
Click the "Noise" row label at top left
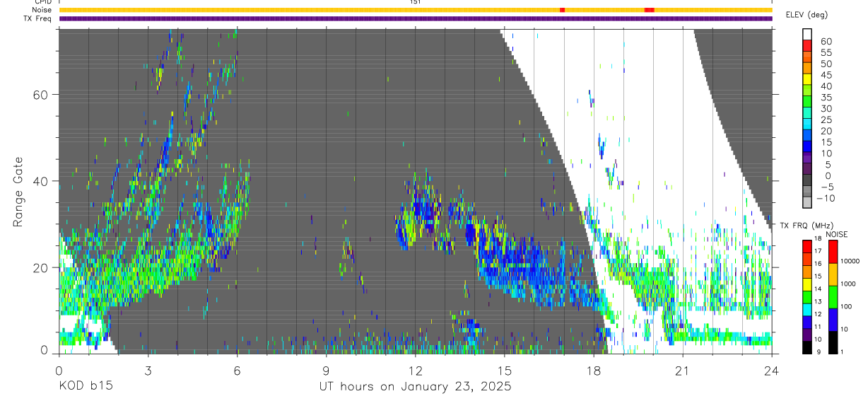pyautogui.click(x=42, y=10)
